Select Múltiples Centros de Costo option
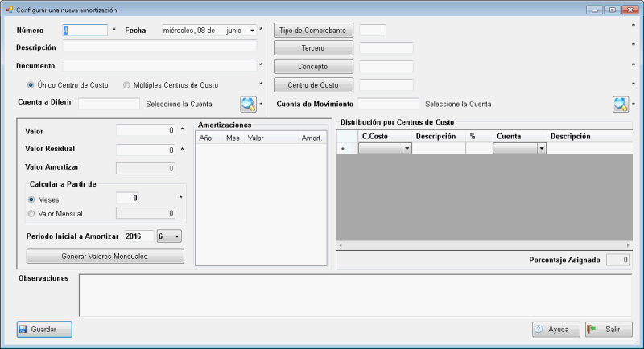Viewport: 644px width, 349px height. point(127,84)
